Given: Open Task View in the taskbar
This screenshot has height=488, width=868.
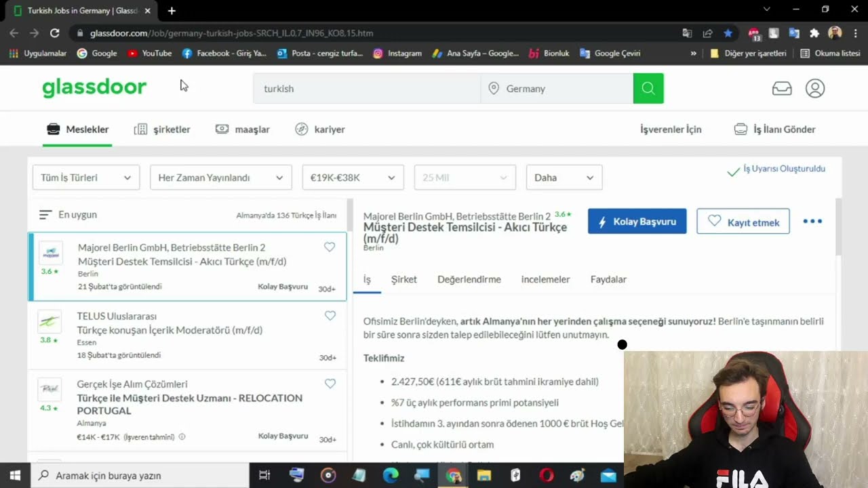Looking at the screenshot, I should (265, 476).
